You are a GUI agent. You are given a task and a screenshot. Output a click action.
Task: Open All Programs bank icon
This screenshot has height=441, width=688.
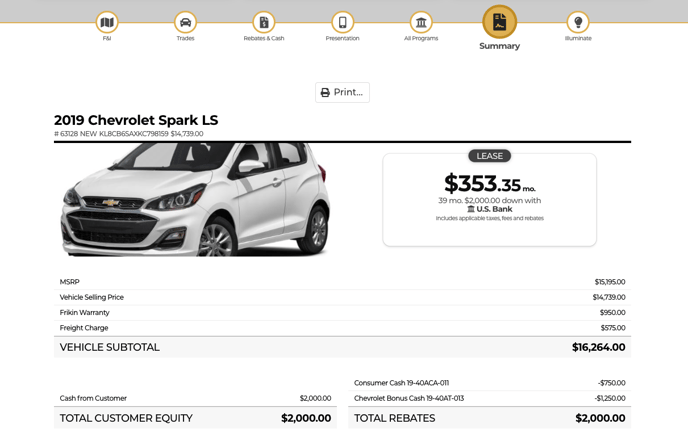pyautogui.click(x=421, y=22)
